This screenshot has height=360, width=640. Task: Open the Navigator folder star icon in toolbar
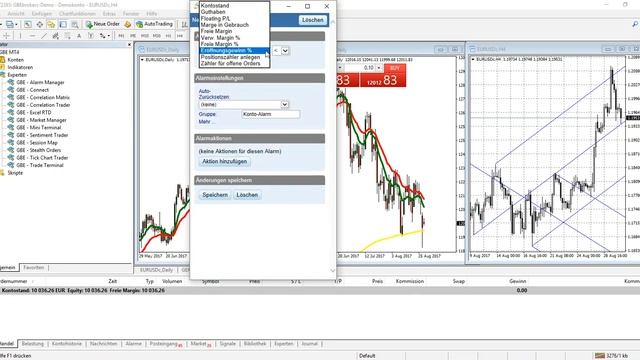point(51,24)
